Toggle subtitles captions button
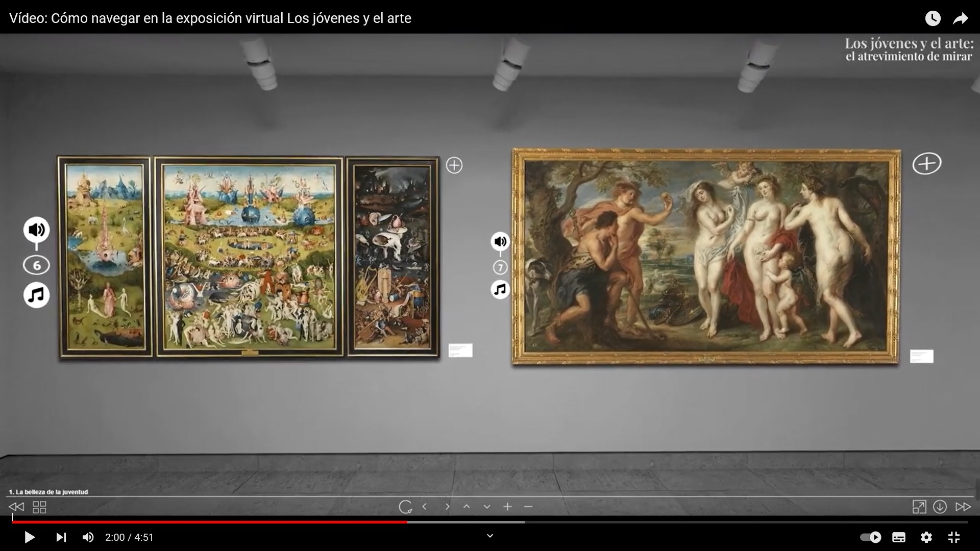This screenshot has width=980, height=551. coord(899,537)
